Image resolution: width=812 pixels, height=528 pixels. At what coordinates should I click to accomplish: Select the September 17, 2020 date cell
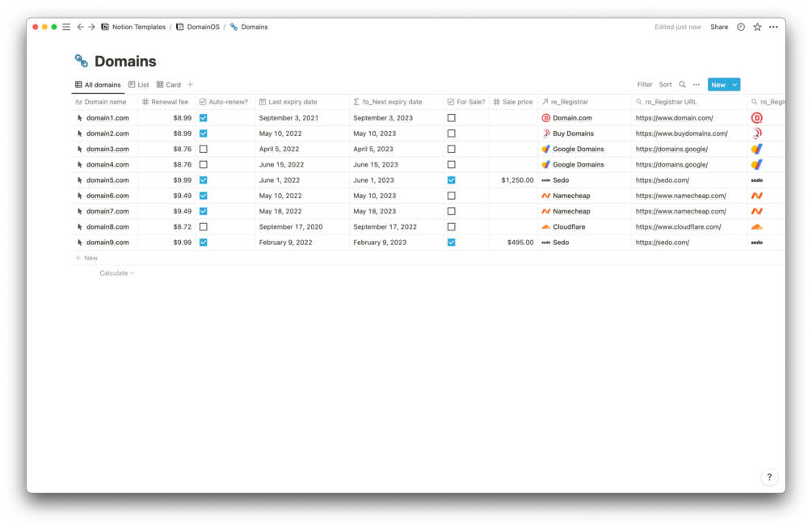tap(302, 227)
